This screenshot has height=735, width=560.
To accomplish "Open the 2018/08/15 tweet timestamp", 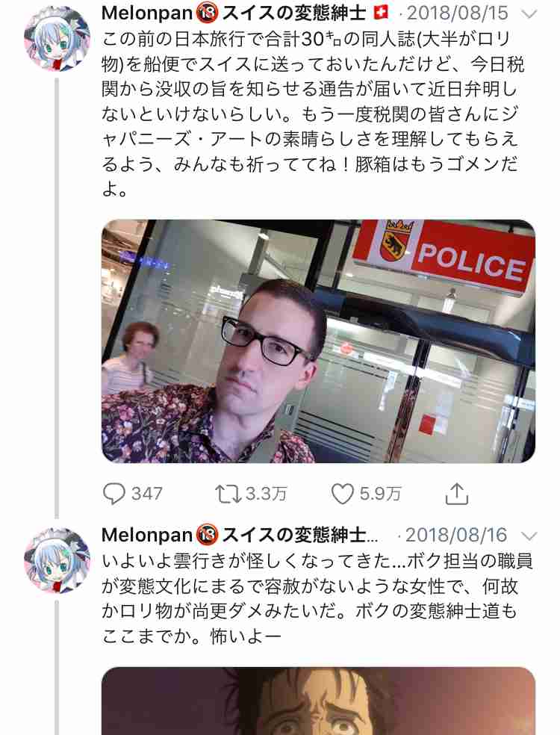I will click(458, 13).
